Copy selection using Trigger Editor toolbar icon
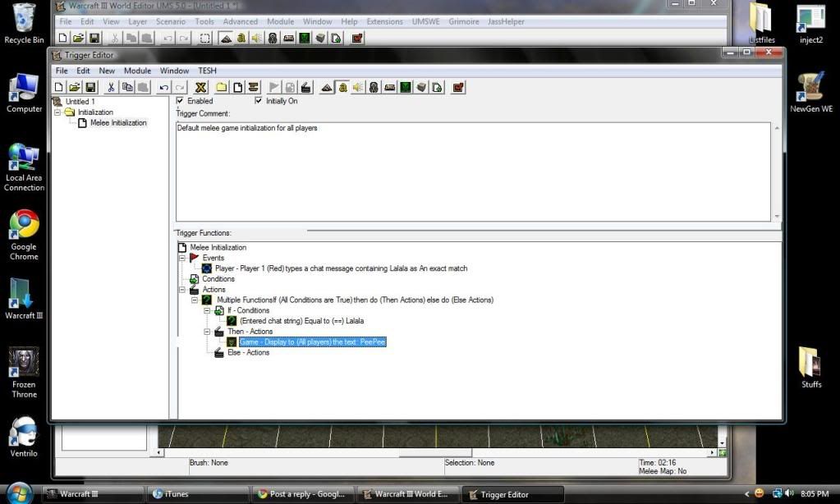 pos(127,87)
